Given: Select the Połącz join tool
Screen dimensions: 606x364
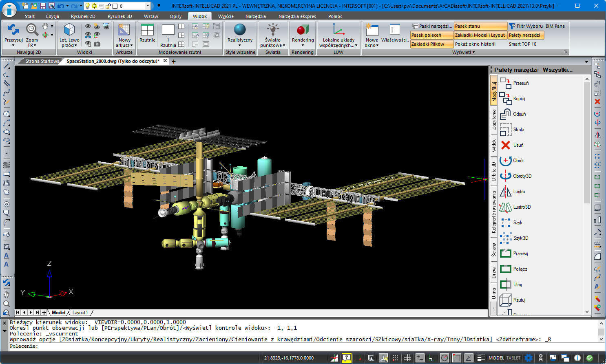Looking at the screenshot, I should [514, 269].
